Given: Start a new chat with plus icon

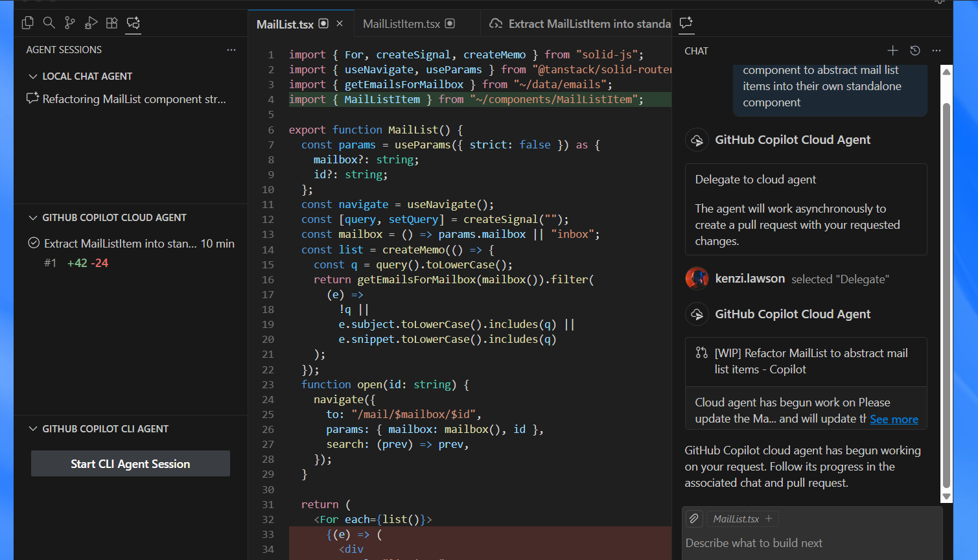Looking at the screenshot, I should coord(892,51).
